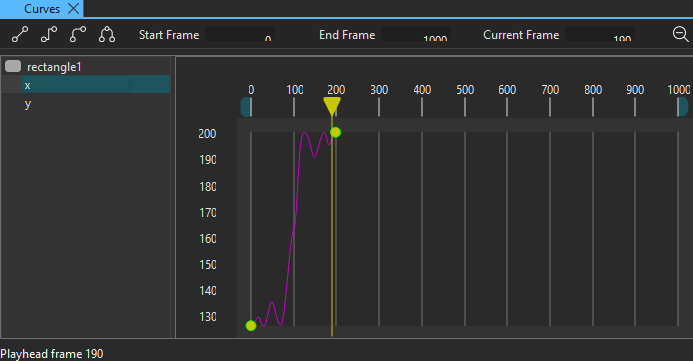Click the 900 frame label on ruler
Image resolution: width=693 pixels, height=361 pixels.
click(635, 90)
